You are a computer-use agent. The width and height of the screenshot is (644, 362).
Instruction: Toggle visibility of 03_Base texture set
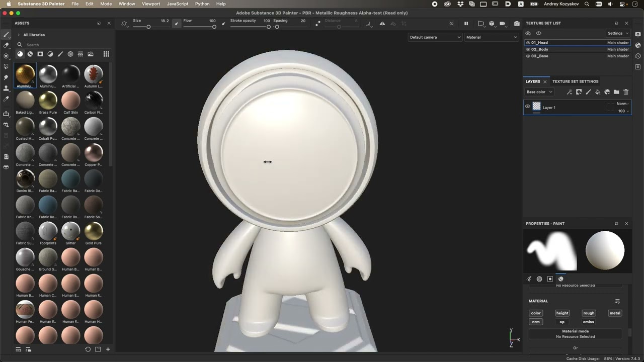(528, 56)
